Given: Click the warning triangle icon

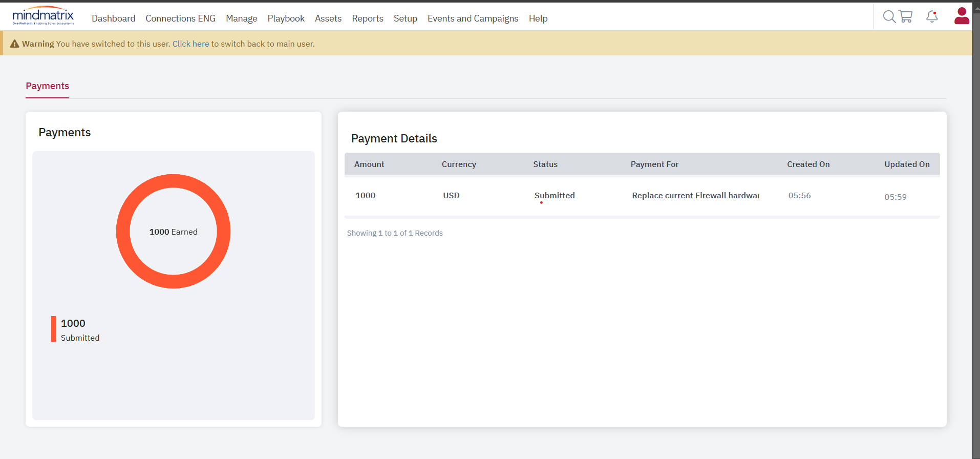Looking at the screenshot, I should click(14, 44).
